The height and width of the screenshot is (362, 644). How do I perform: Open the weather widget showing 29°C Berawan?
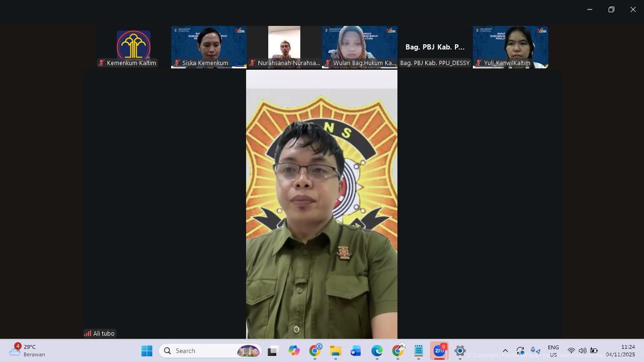pyautogui.click(x=27, y=351)
